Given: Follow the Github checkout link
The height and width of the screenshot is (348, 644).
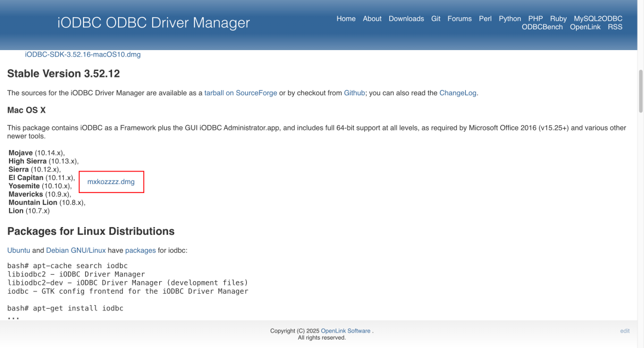Looking at the screenshot, I should pyautogui.click(x=354, y=93).
